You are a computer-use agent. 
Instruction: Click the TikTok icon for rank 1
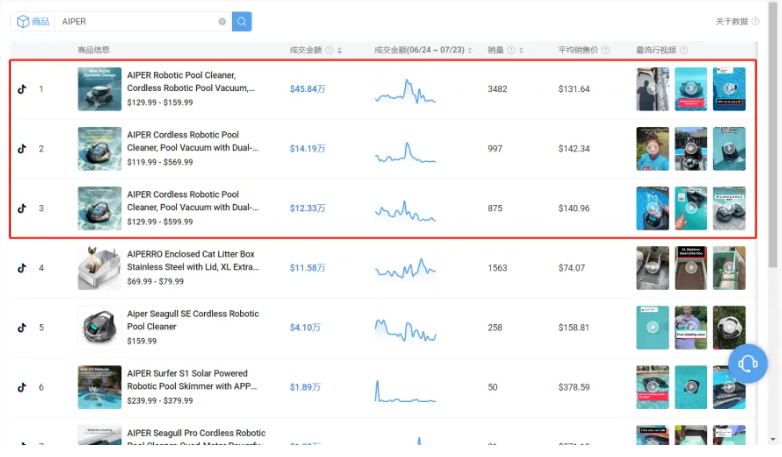(x=21, y=89)
